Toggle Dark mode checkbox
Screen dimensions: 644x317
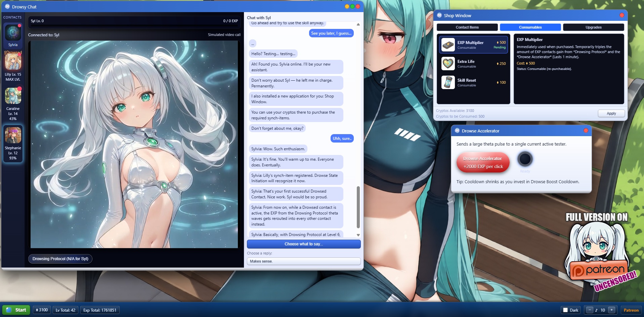[x=565, y=310]
